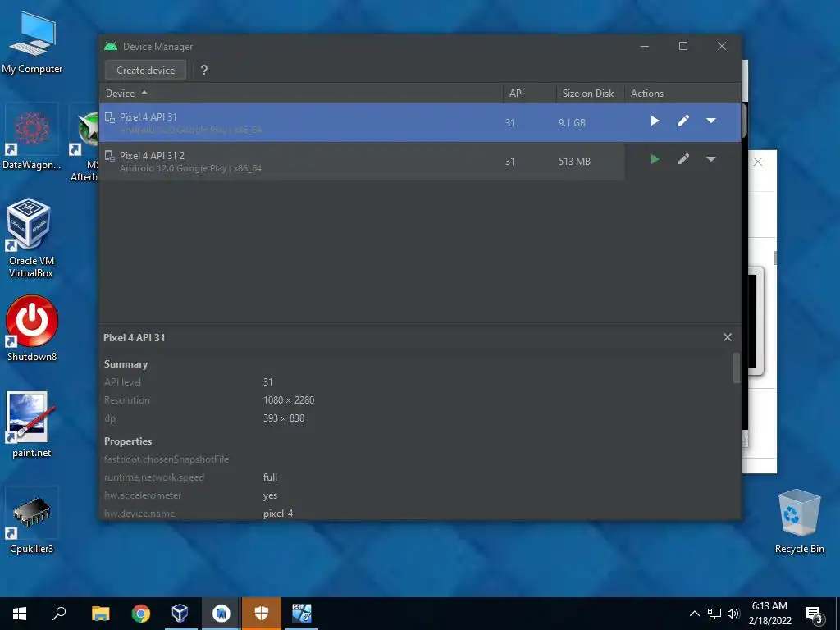Viewport: 840px width, 630px height.
Task: Open the Shutdown8 desktop shortcut
Action: tap(32, 329)
